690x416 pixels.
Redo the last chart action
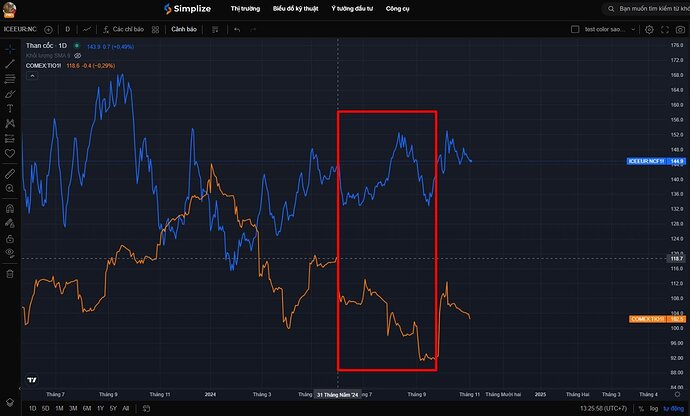[253, 29]
